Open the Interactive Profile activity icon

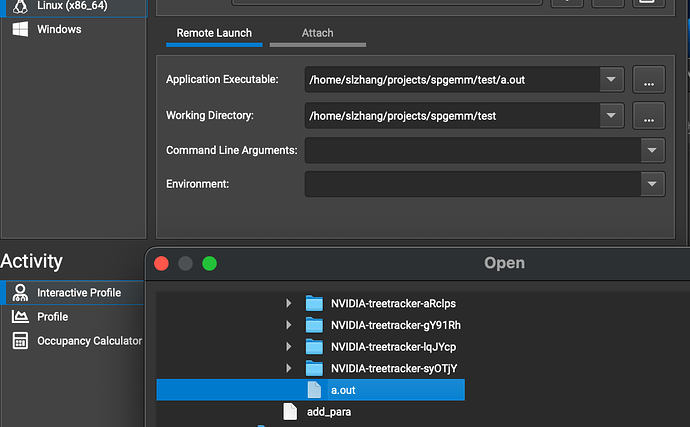click(x=19, y=293)
